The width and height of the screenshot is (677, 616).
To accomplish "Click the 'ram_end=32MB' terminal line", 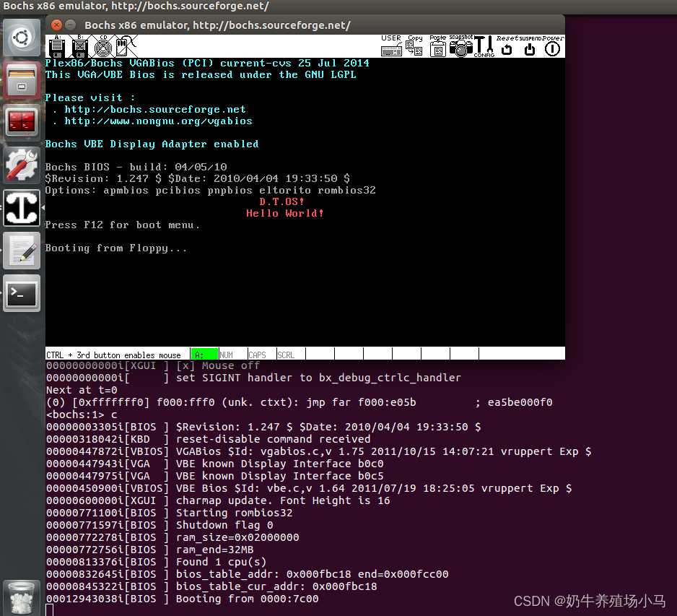I will (214, 550).
